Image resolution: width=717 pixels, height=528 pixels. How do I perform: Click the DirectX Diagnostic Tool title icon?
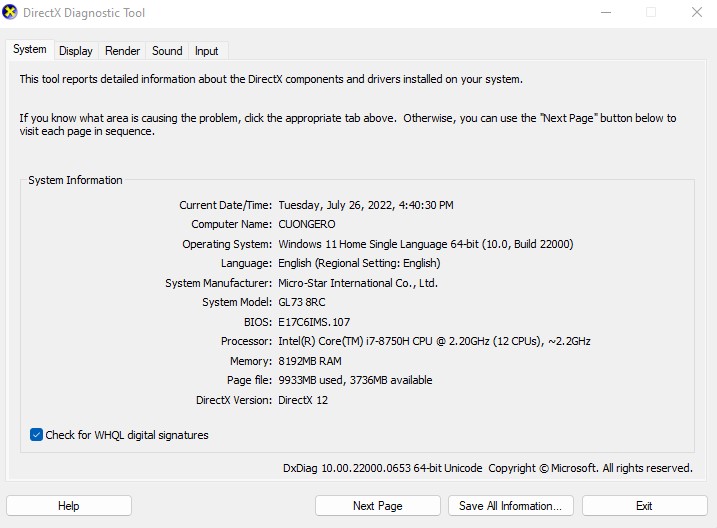[10, 12]
